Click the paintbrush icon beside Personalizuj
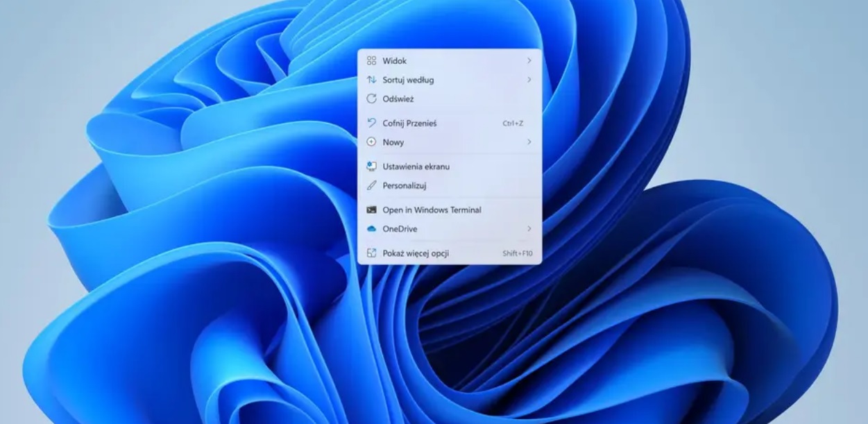 [x=371, y=185]
